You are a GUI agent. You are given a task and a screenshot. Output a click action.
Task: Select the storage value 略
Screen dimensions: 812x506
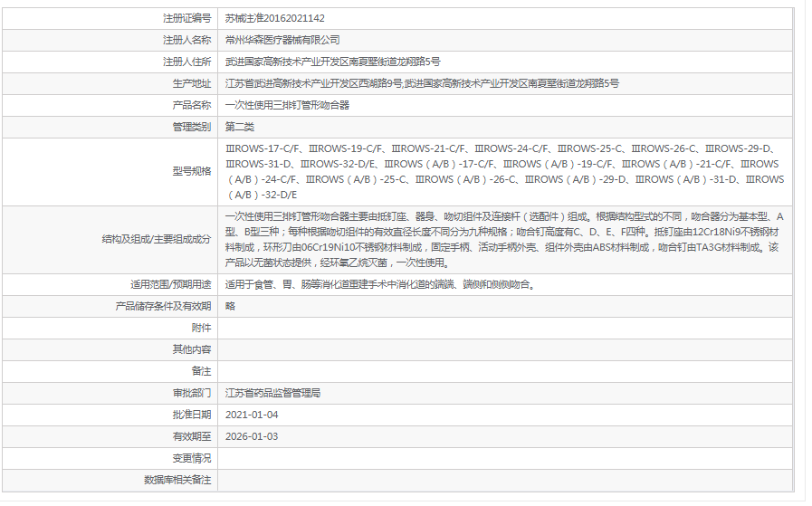coord(231,307)
